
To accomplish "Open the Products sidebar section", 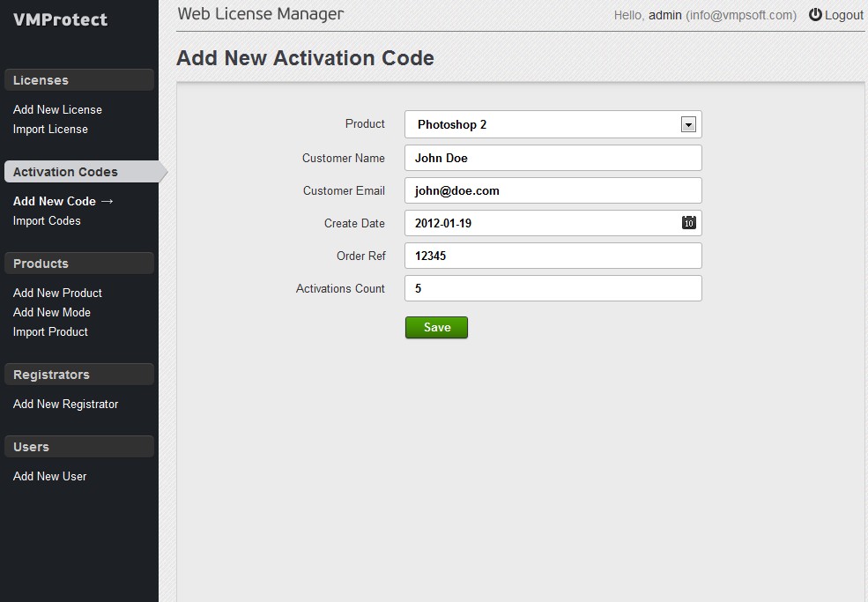I will pos(79,263).
